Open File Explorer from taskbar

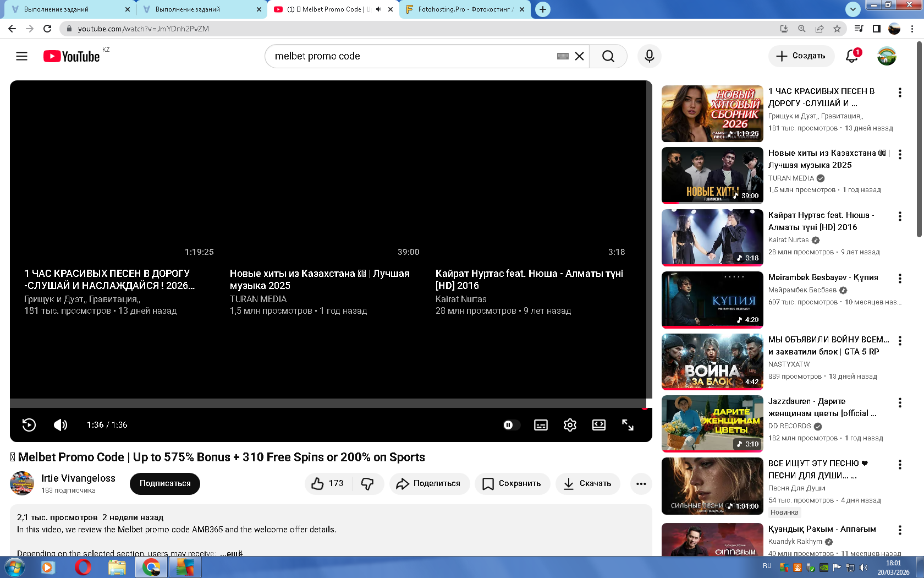[117, 567]
